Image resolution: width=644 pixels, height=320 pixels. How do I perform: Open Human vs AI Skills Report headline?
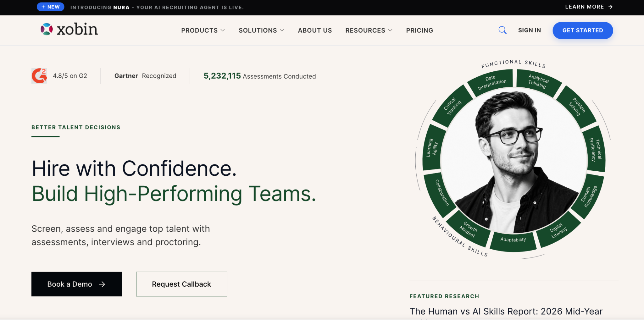point(506,311)
